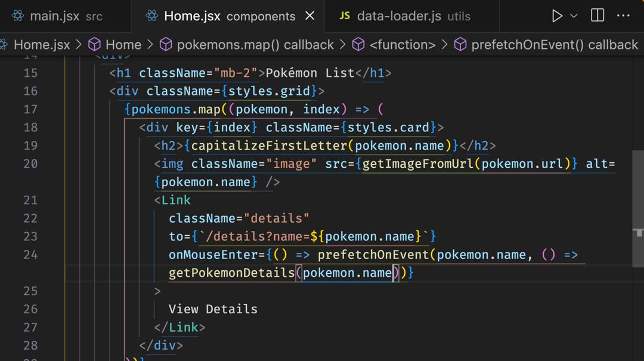644x361 pixels.
Task: Click the Run play icon
Action: click(557, 16)
